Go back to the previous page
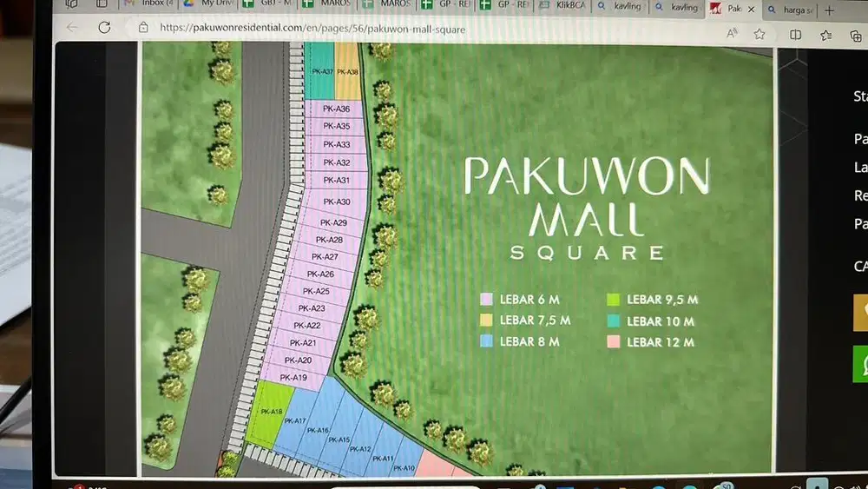This screenshot has width=868, height=489. point(72,27)
